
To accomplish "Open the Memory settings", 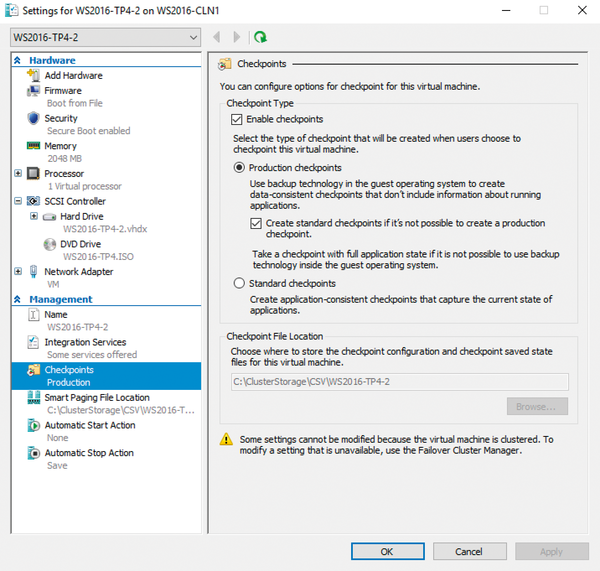I will [60, 146].
